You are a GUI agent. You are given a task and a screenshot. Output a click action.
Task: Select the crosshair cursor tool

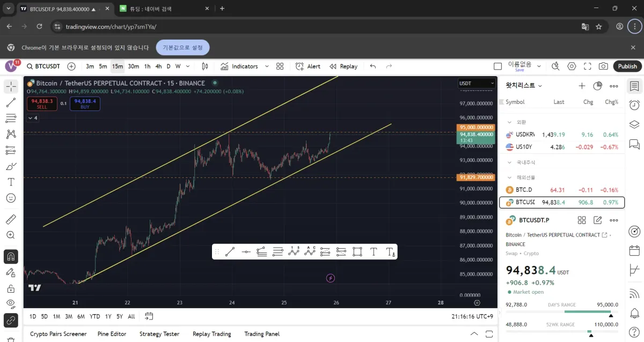point(11,86)
